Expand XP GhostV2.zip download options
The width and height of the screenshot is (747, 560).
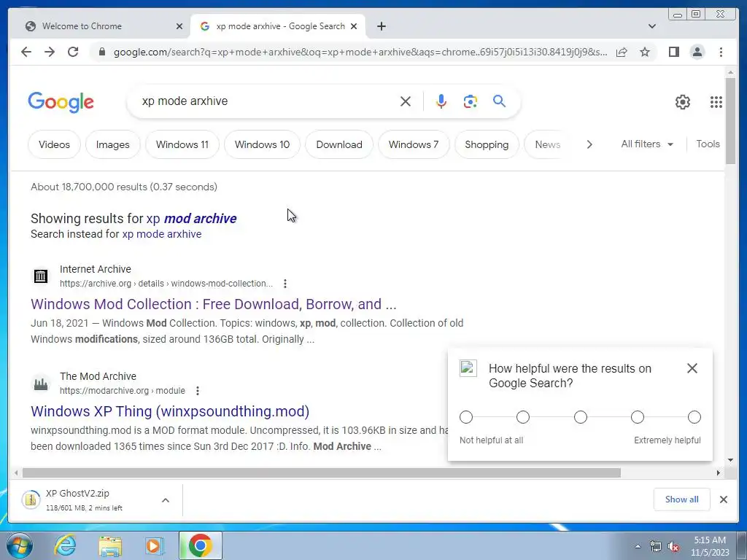click(166, 500)
